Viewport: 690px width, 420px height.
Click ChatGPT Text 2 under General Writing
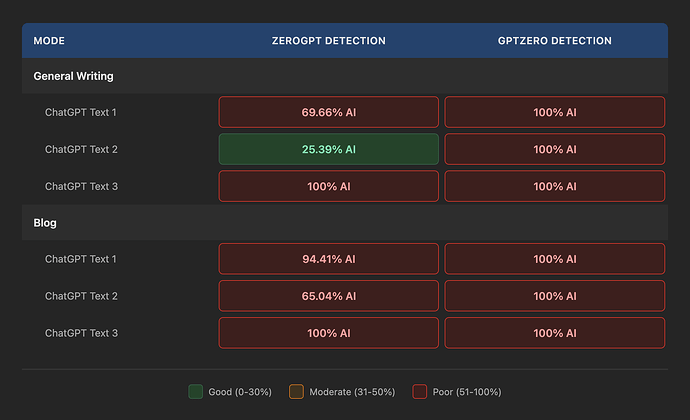(81, 149)
